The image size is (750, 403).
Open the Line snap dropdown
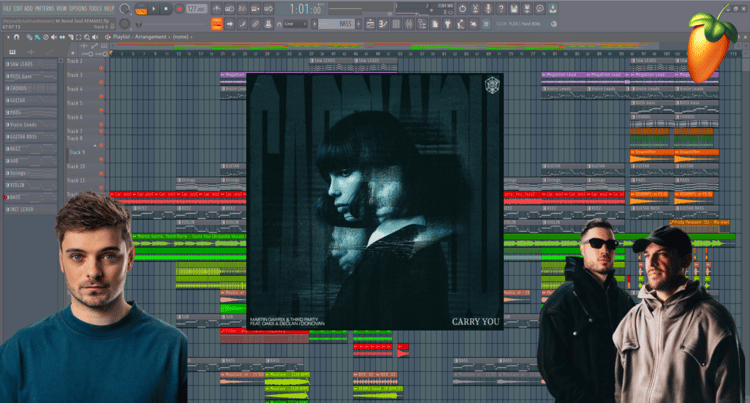tap(295, 24)
